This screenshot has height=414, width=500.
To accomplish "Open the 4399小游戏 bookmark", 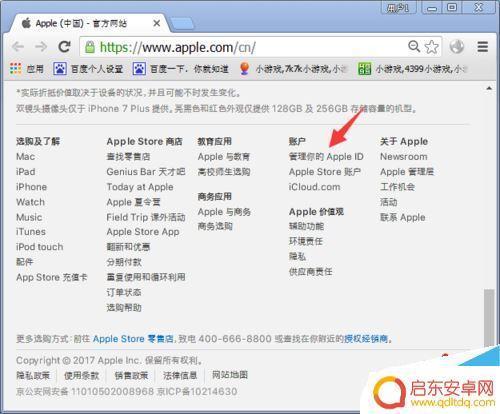I will click(413, 69).
